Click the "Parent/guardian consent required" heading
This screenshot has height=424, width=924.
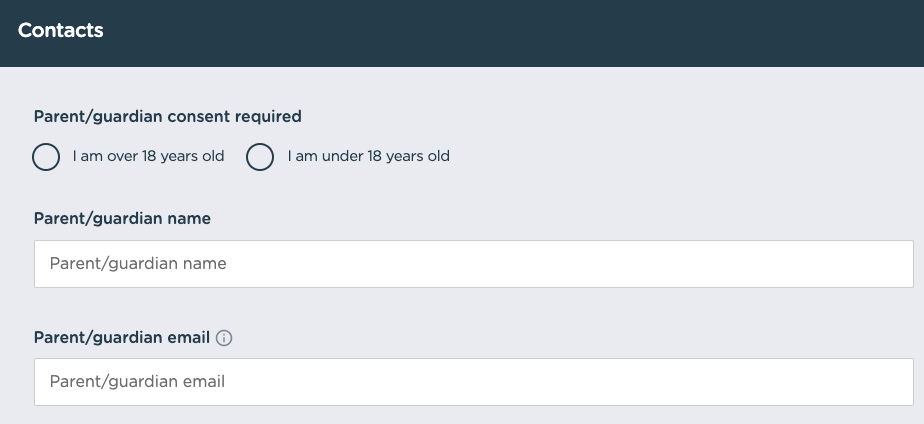click(167, 116)
